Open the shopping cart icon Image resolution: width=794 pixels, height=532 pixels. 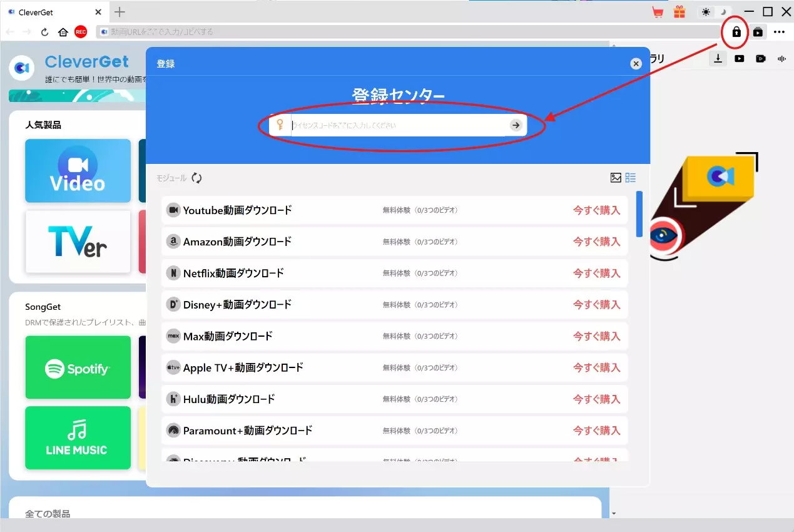[x=658, y=12]
